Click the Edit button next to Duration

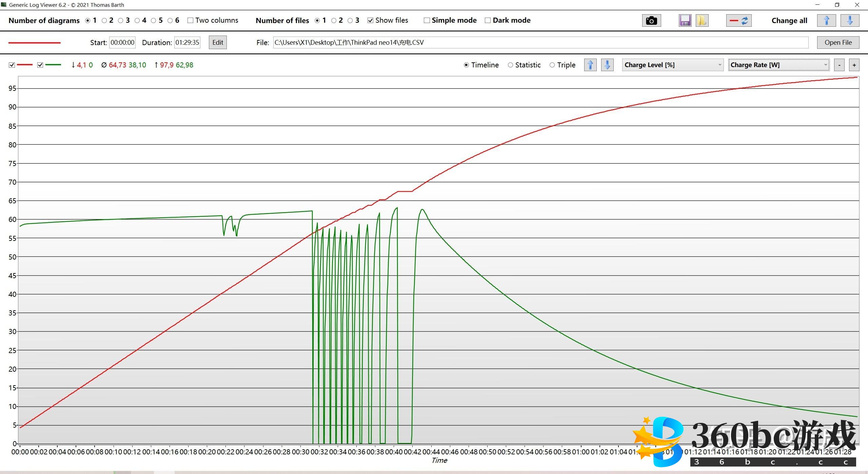pyautogui.click(x=217, y=42)
